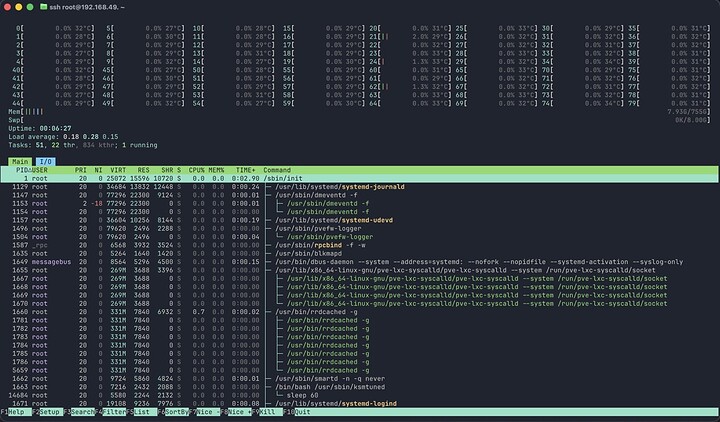This screenshot has height=422, width=720.
Task: Click the Mem usage meter bar
Action: (x=359, y=112)
